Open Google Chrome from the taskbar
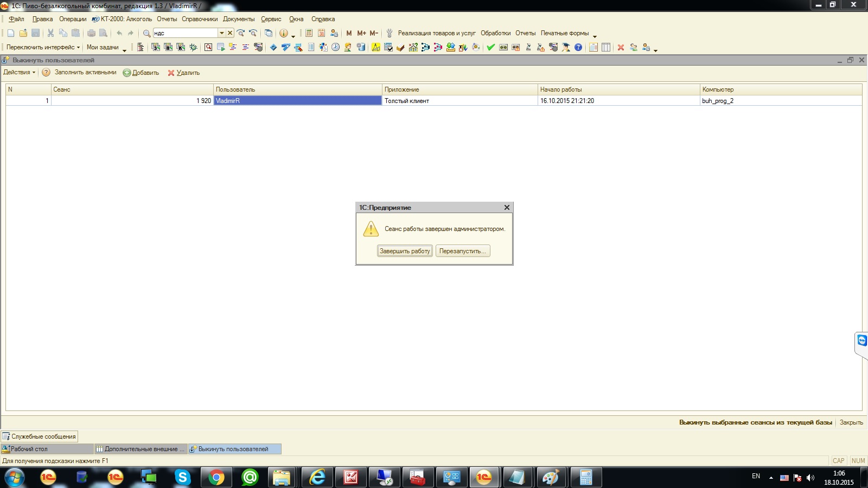Screen dimensions: 868x488 216,478
